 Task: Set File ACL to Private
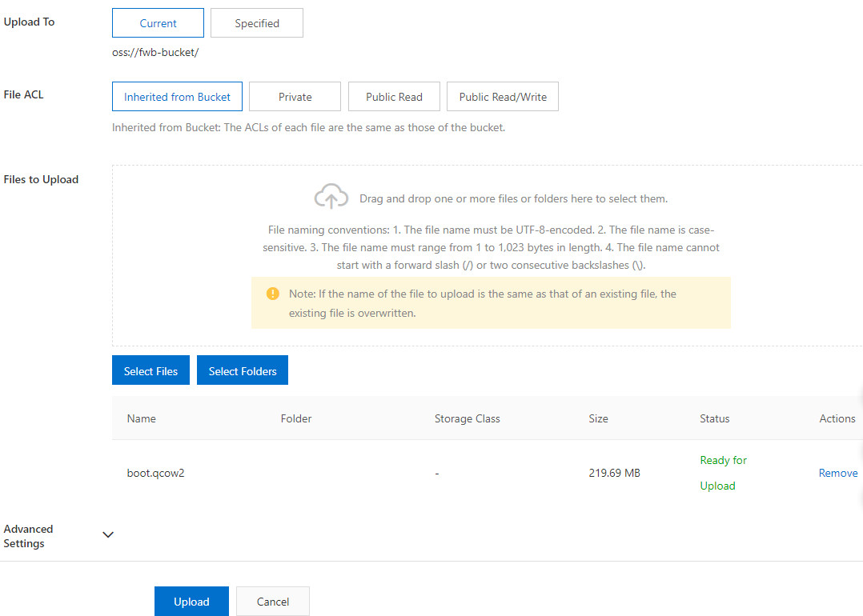295,96
